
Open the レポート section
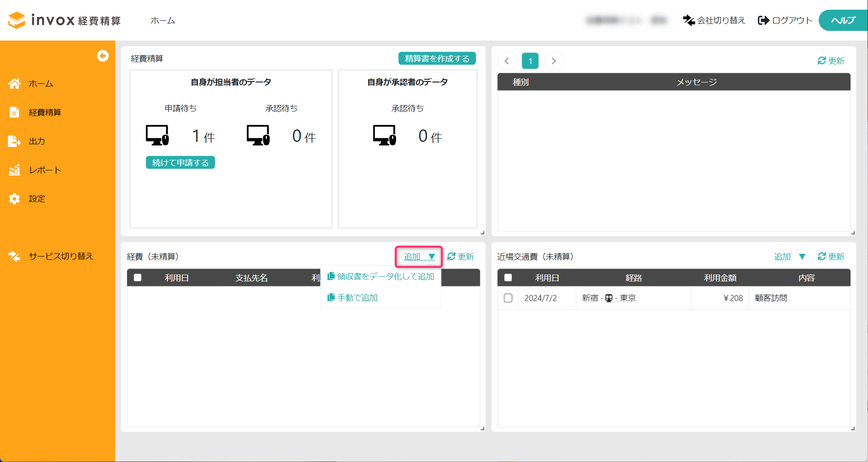tap(44, 170)
